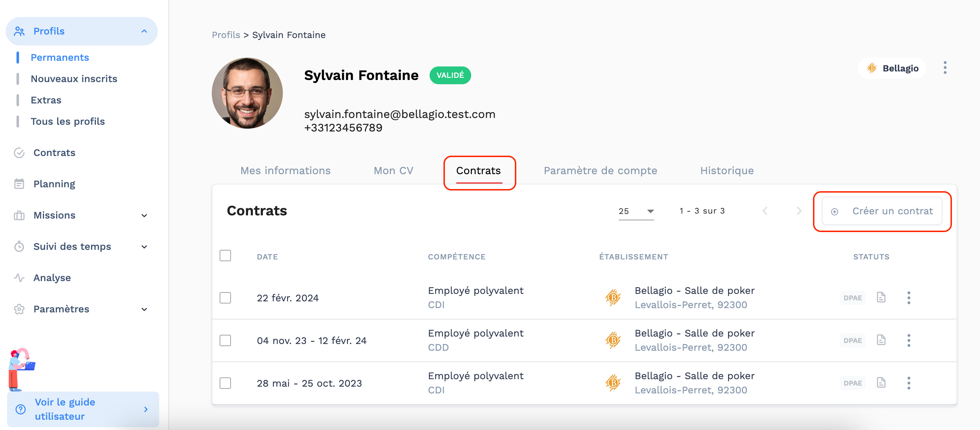Viewport: 980px width, 430px height.
Task: Click the Profils people icon in sidebar
Action: [x=19, y=31]
